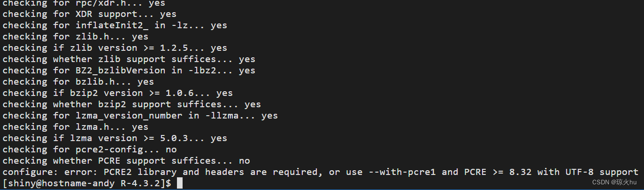Click the bzip2 support suffices line
644x190 pixels.
(131, 104)
